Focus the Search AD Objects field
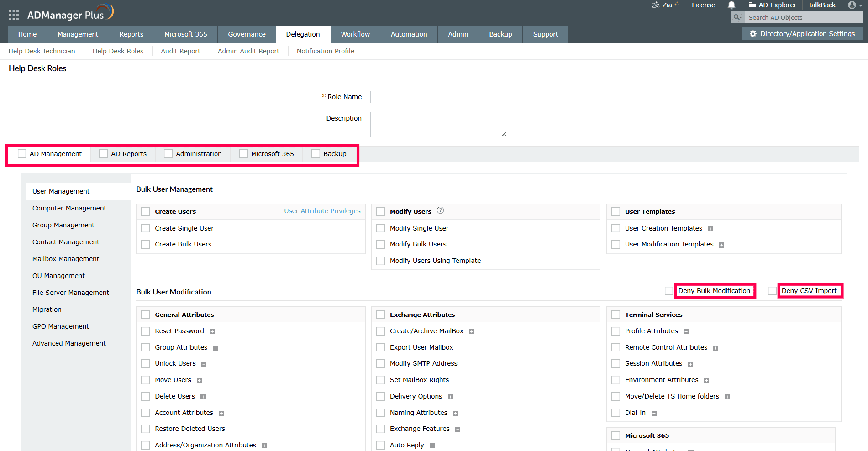868x451 pixels. point(804,17)
